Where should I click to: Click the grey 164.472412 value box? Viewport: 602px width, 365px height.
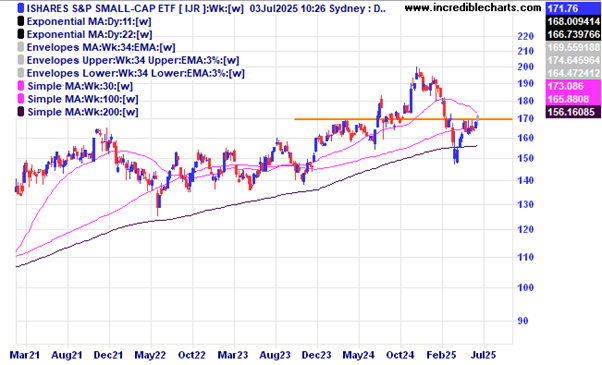[573, 73]
